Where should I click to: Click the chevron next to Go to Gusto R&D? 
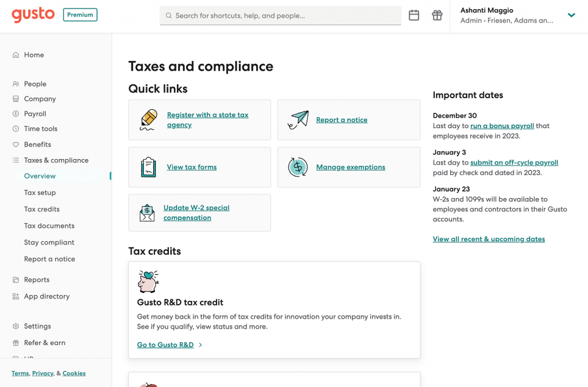pos(200,345)
